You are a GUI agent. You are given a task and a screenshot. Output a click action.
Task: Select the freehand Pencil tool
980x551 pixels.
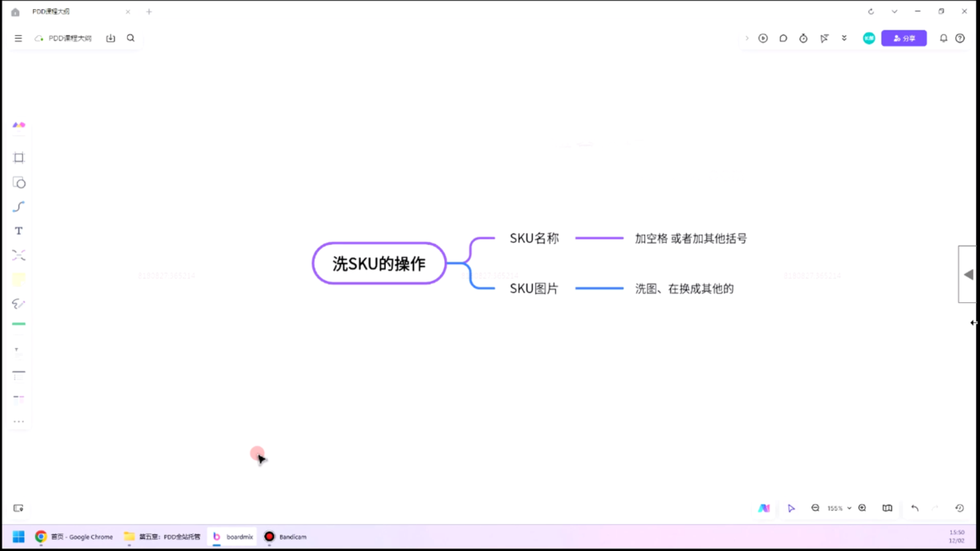click(18, 303)
